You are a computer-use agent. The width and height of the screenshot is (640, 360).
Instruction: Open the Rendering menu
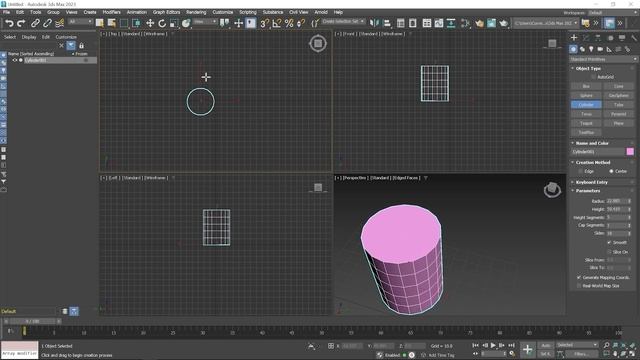pos(196,12)
